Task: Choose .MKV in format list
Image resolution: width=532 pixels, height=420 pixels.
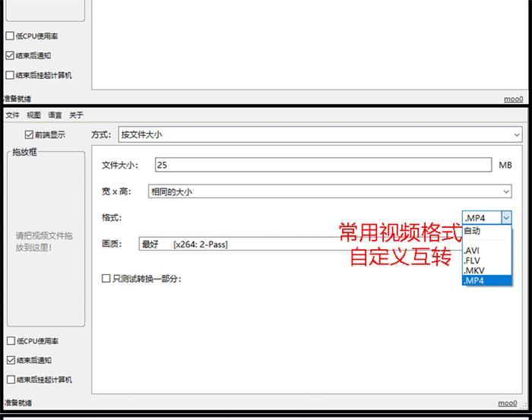Action: point(486,270)
